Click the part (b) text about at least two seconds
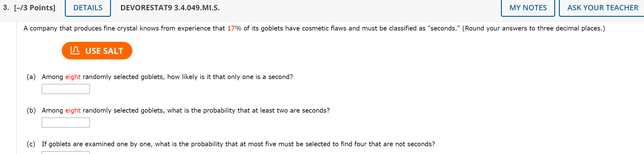644x154 pixels. (x=186, y=110)
